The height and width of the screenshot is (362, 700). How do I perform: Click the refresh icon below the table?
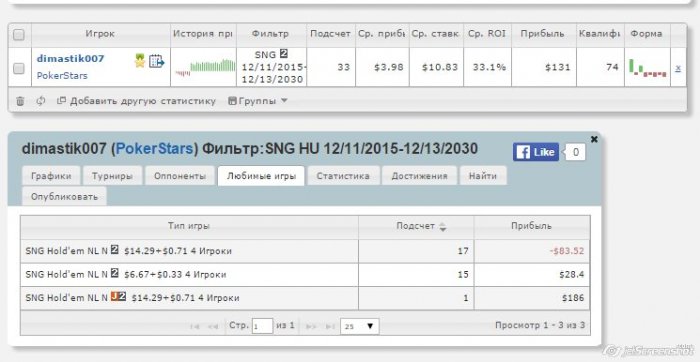click(x=41, y=101)
